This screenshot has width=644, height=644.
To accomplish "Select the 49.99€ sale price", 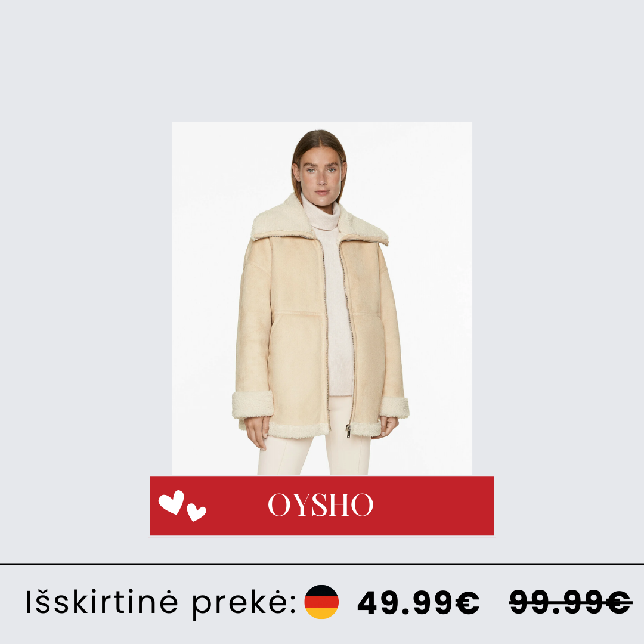I will point(418,602).
